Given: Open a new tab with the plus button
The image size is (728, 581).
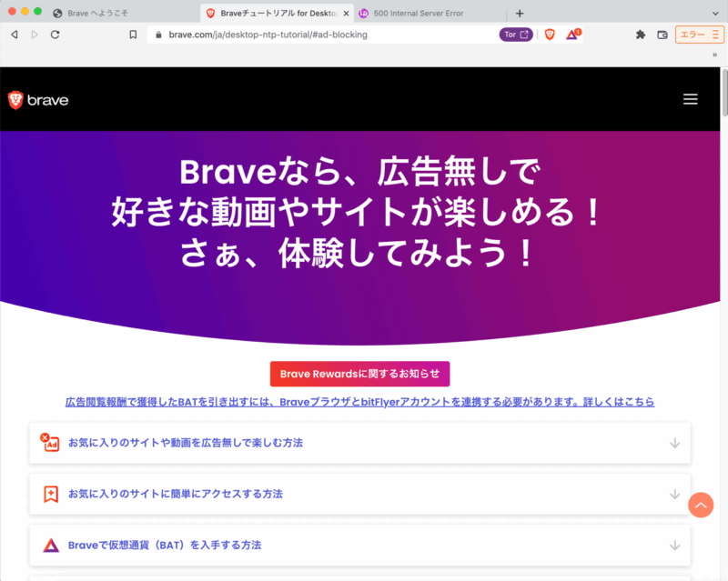Looking at the screenshot, I should coord(520,14).
